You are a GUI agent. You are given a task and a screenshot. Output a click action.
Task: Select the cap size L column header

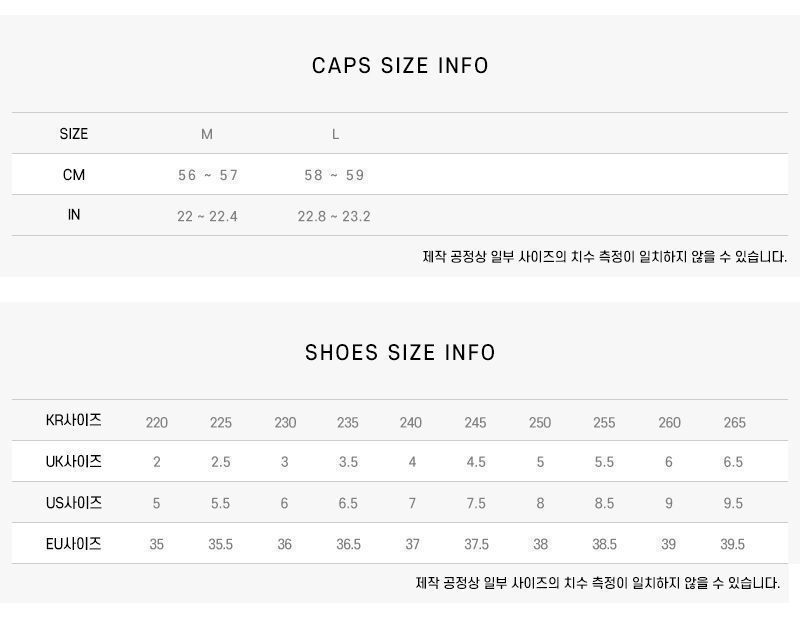(x=335, y=134)
